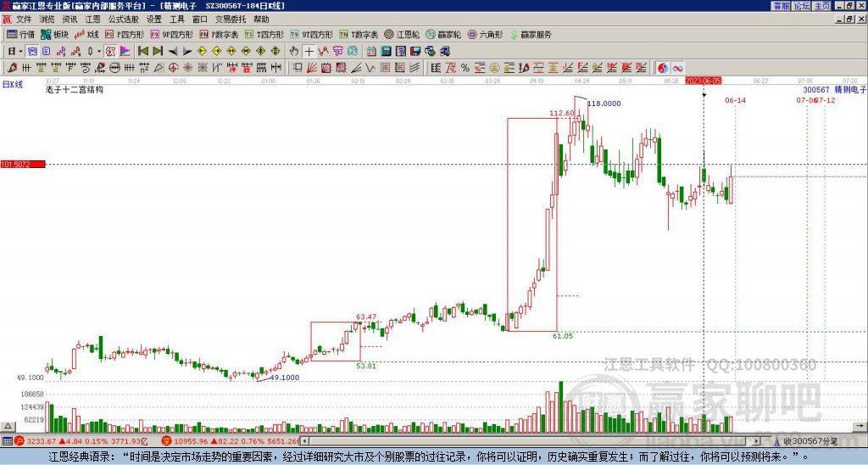This screenshot has width=868, height=465.
Task: Click the 2023-06-05 red date marker
Action: (704, 81)
